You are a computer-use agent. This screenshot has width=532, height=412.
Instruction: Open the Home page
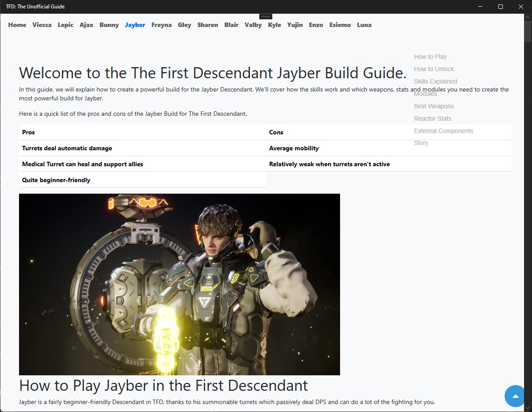click(x=17, y=25)
